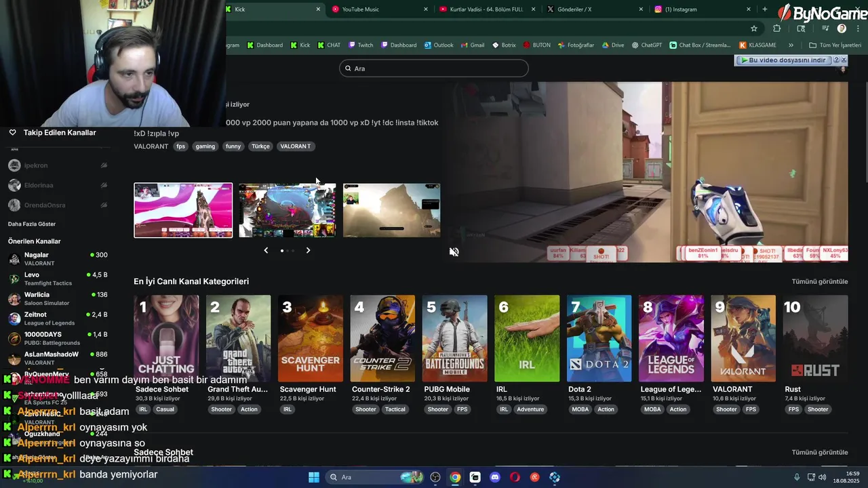Go to the next carousel slide
The image size is (868, 488).
pyautogui.click(x=308, y=251)
